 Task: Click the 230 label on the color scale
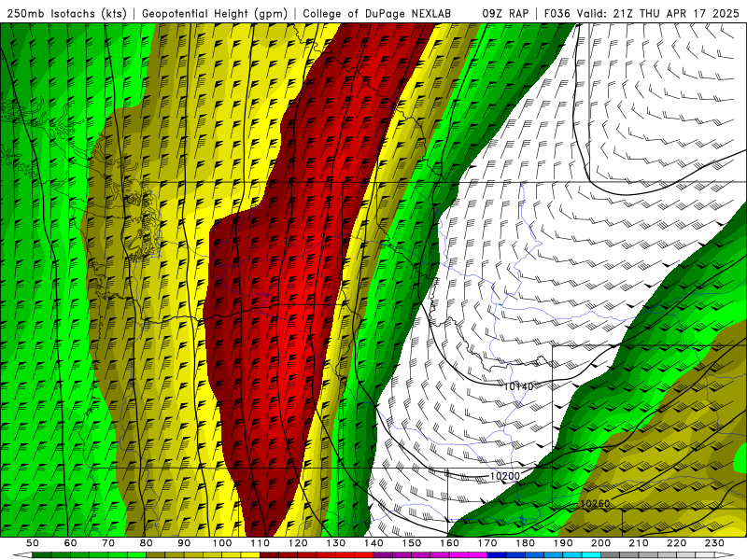click(715, 543)
